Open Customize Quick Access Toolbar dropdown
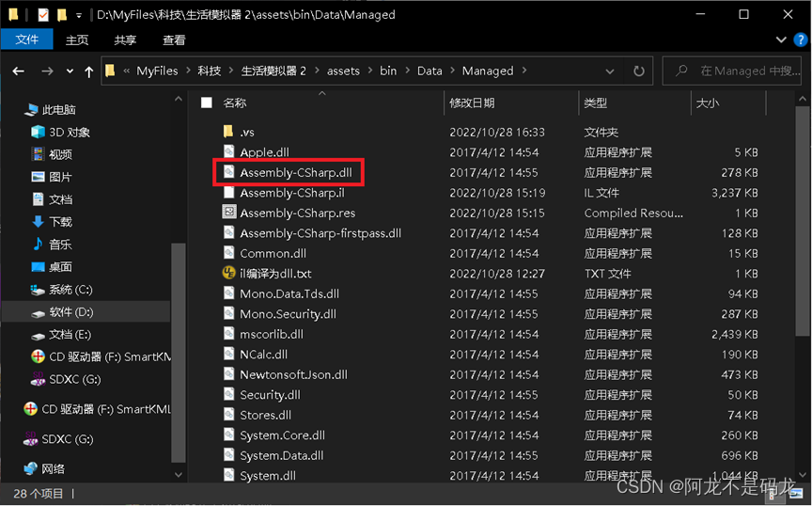Viewport: 812px width, 506px height. 79,16
